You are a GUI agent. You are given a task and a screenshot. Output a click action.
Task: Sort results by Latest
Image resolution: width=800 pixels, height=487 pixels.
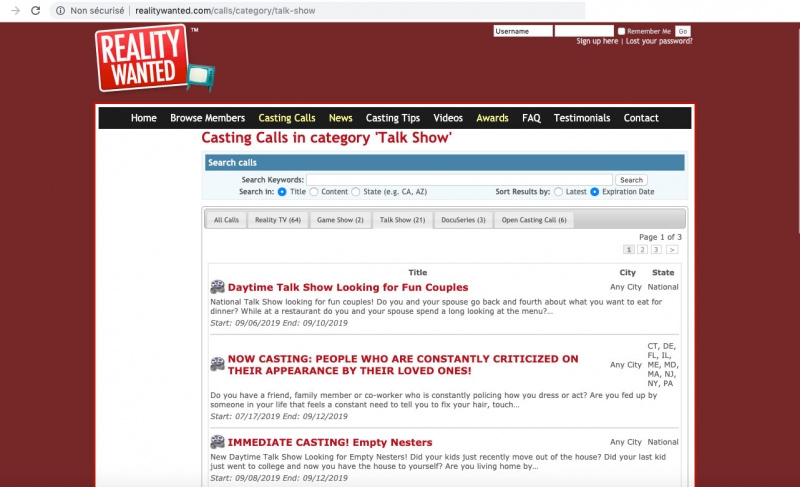[x=558, y=191]
